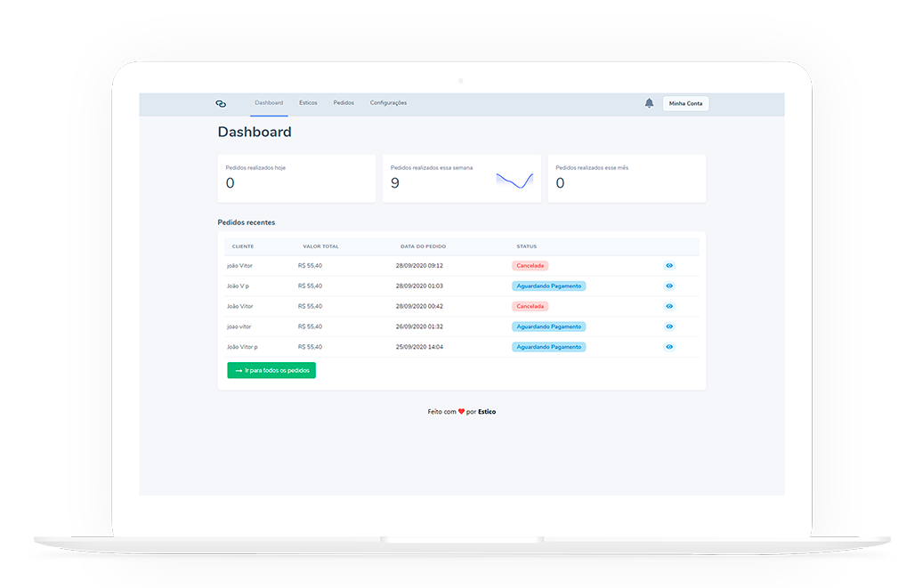View order from 28/09/2020 00:42

click(x=669, y=306)
